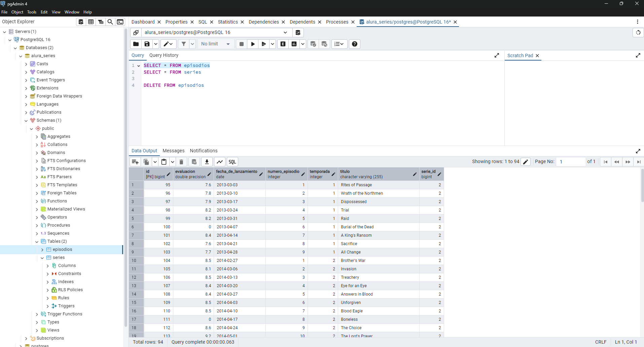Add a new row in Data Output
The image size is (644, 347).
(x=135, y=162)
